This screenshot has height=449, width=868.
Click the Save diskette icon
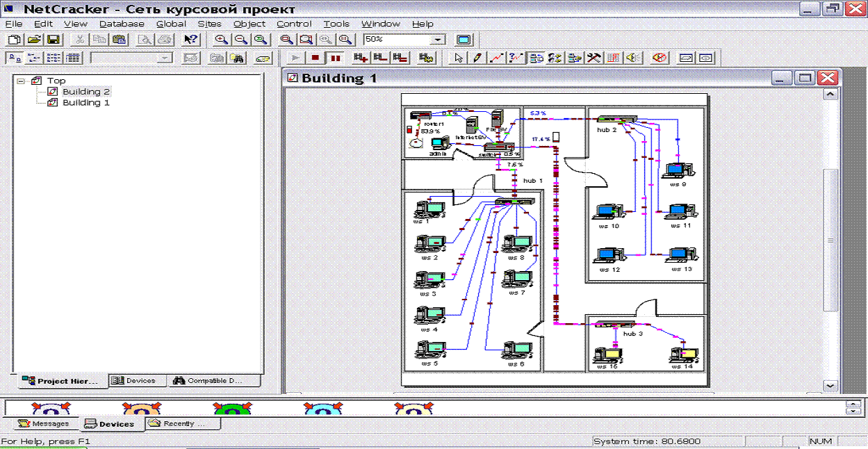click(x=52, y=40)
